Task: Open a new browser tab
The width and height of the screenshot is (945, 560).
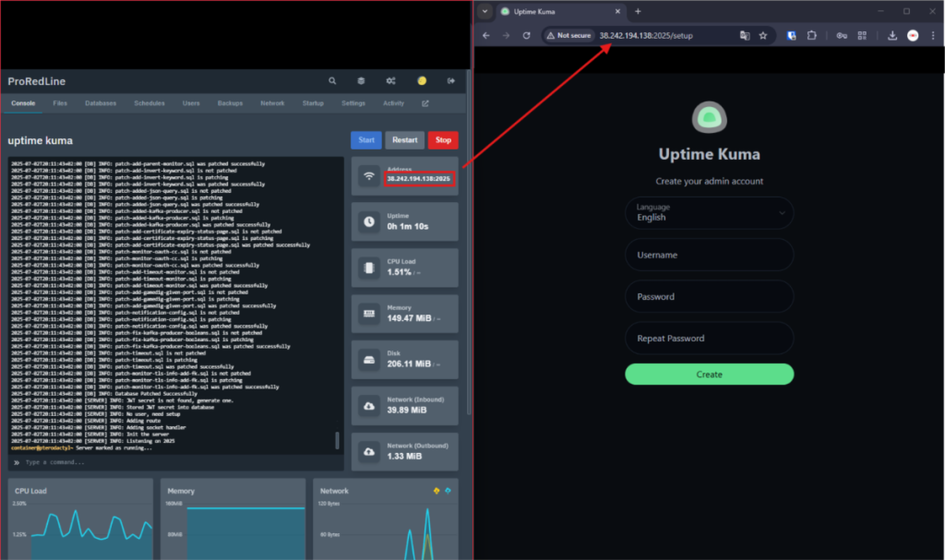Action: point(638,11)
